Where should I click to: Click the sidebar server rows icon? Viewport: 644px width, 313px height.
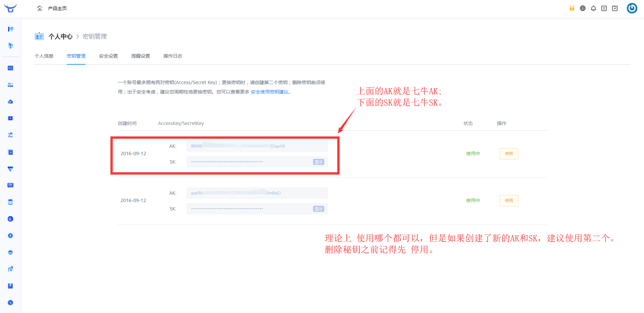pos(10,85)
